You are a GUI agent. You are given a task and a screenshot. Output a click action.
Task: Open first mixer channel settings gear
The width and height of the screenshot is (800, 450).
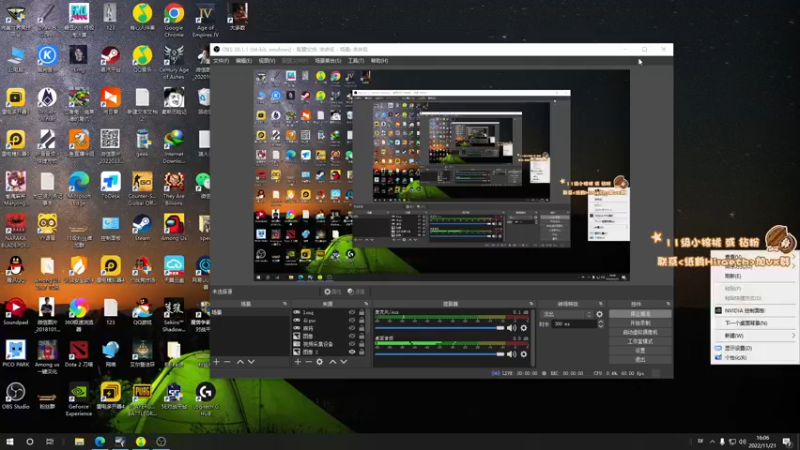pyautogui.click(x=523, y=328)
